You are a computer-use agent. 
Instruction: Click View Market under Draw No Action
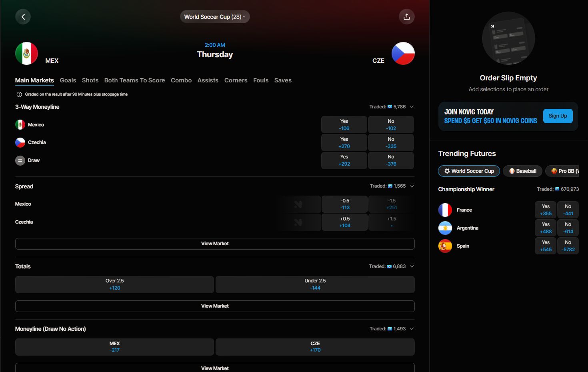215,368
